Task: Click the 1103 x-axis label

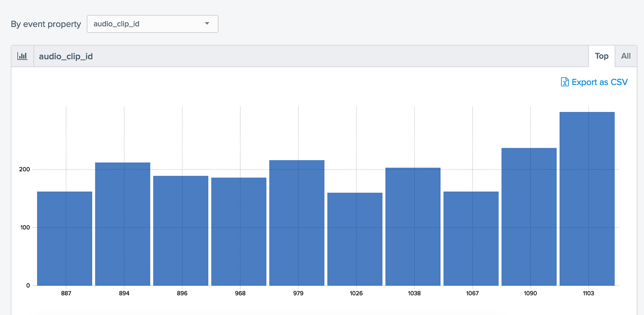Action: tap(588, 293)
